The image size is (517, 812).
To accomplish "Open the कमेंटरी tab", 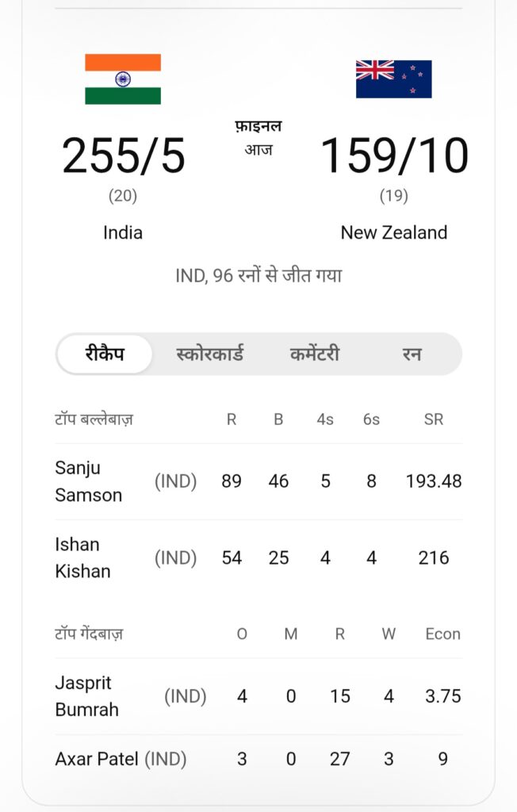I will [x=315, y=354].
